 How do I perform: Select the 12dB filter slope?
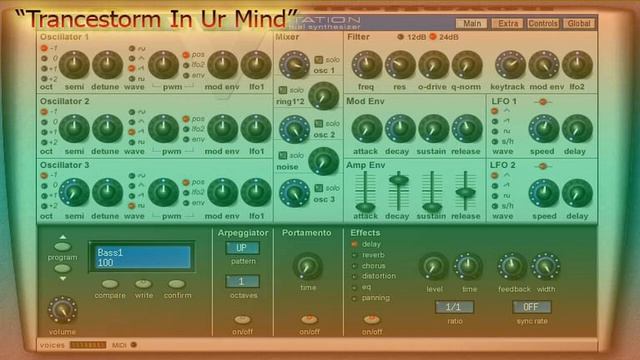[400, 37]
